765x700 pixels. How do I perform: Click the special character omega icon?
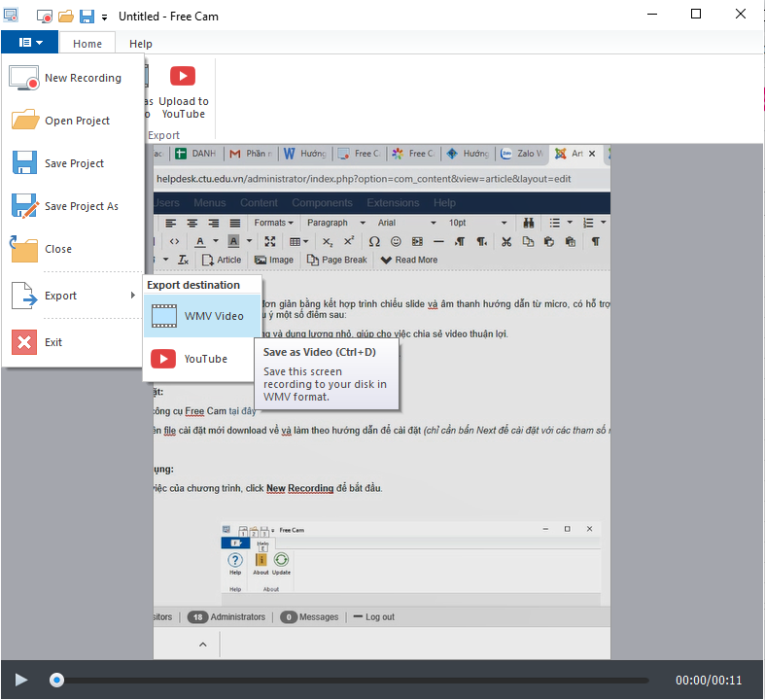pyautogui.click(x=374, y=241)
